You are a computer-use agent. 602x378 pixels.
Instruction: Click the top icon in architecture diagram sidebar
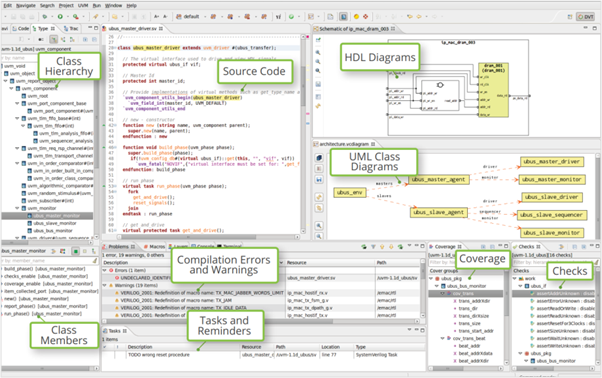(x=319, y=158)
